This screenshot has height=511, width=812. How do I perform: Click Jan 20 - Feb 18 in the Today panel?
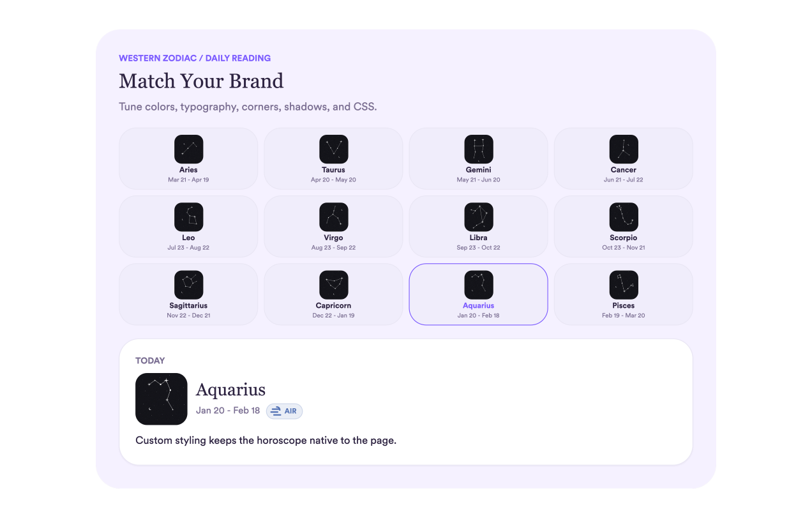point(228,411)
